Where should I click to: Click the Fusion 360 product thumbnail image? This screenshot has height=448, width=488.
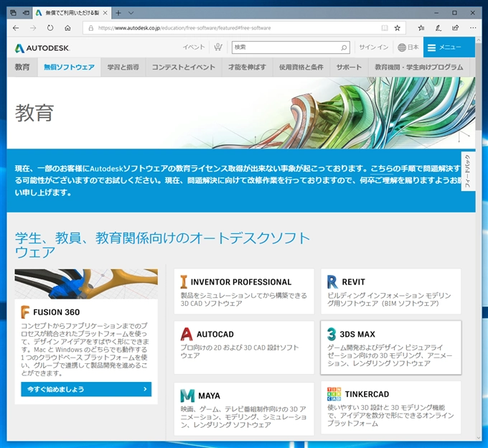tap(86, 284)
